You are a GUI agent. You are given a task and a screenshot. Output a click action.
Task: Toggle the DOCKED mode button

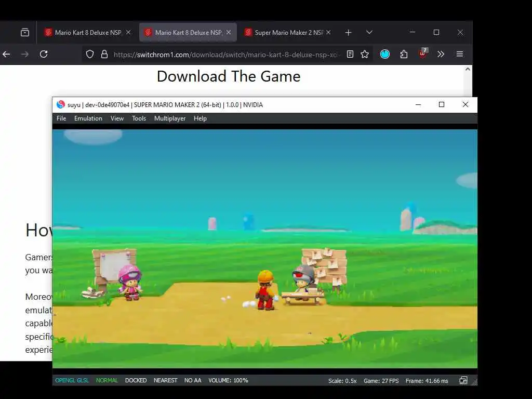click(x=136, y=380)
